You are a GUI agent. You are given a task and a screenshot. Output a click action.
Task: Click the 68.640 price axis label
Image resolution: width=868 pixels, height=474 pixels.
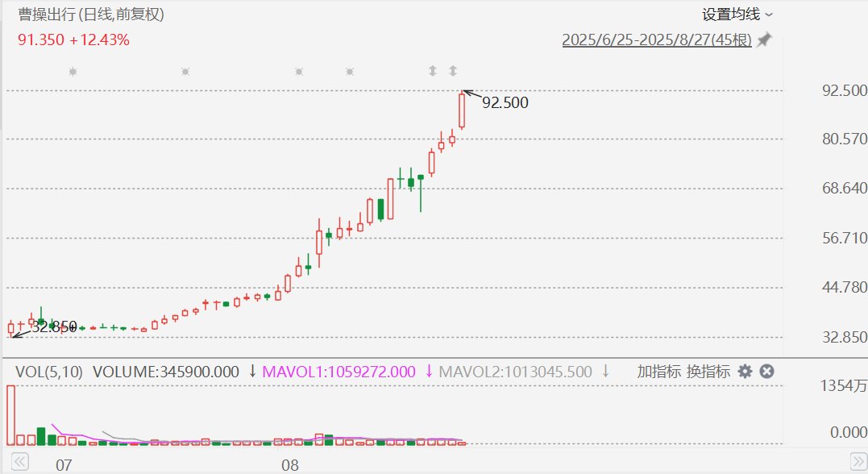coord(845,189)
